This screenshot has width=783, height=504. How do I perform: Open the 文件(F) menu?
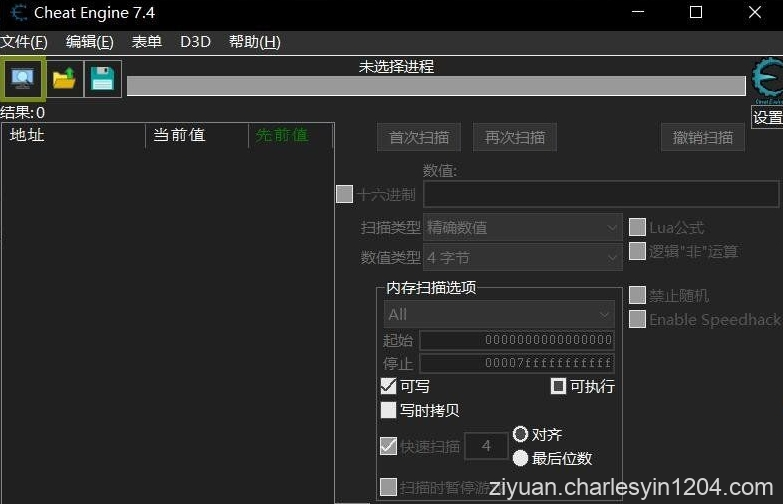pyautogui.click(x=24, y=42)
